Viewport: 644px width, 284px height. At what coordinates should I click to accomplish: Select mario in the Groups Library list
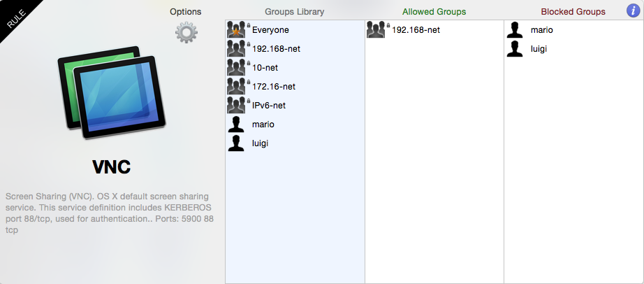263,125
